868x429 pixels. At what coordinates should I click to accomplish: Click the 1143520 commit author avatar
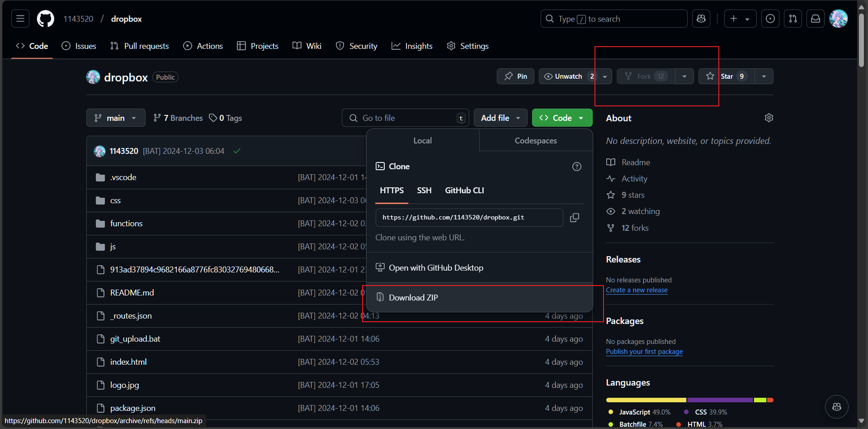pos(99,151)
